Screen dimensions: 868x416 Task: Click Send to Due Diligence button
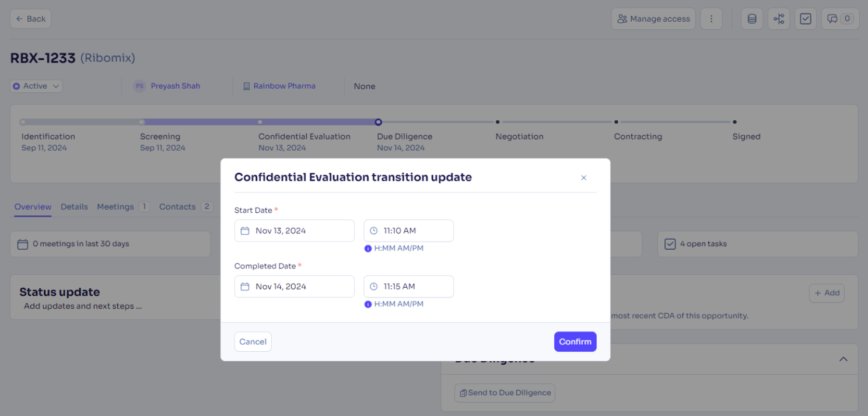point(505,393)
